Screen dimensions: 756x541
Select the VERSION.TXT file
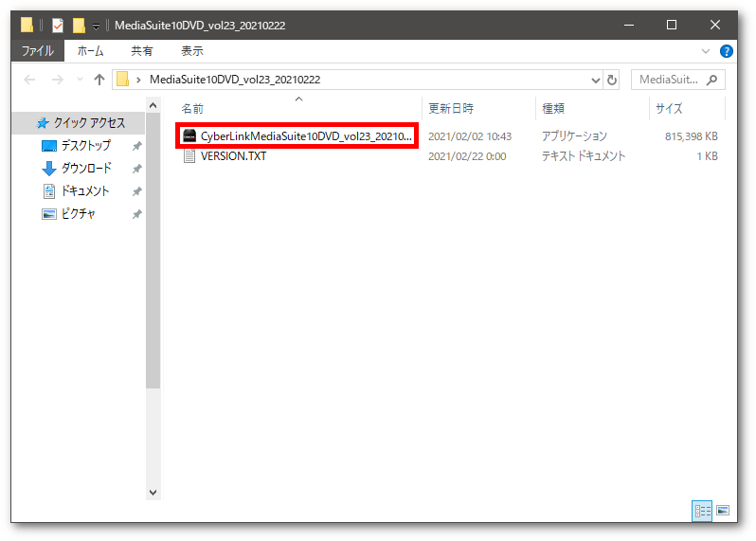[233, 156]
